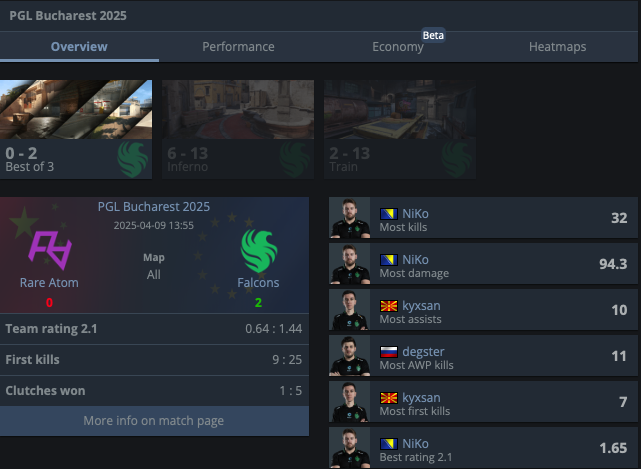
Task: Open the Economy tab
Action: (x=398, y=47)
